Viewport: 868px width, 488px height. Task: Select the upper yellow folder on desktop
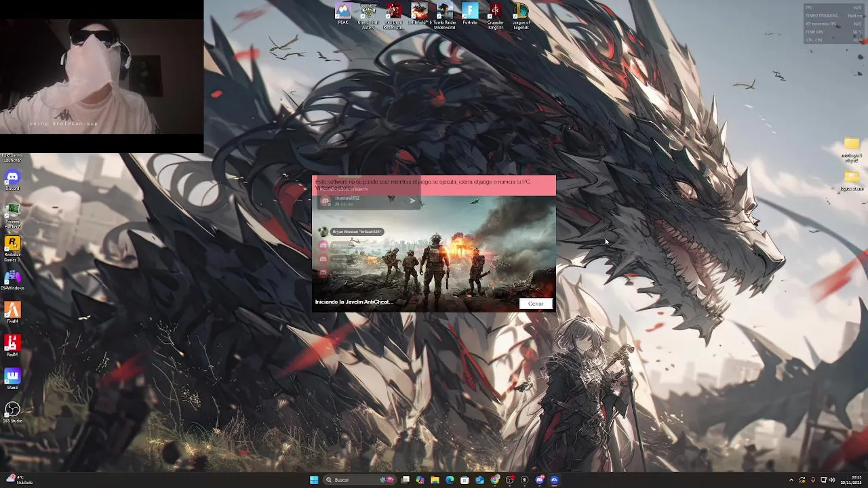(x=852, y=149)
